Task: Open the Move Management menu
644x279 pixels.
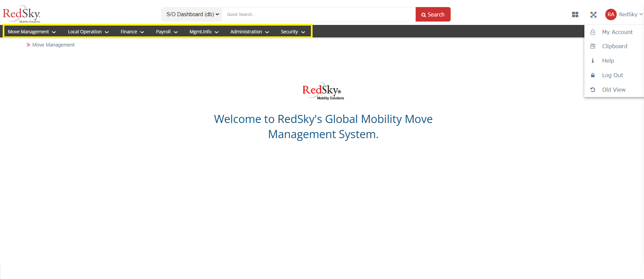Action: (32, 32)
